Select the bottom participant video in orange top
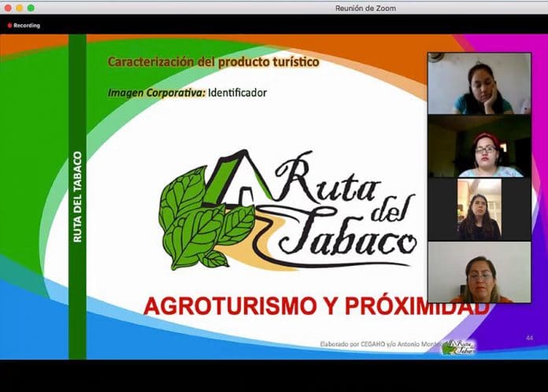This screenshot has height=392, width=548. pyautogui.click(x=479, y=272)
